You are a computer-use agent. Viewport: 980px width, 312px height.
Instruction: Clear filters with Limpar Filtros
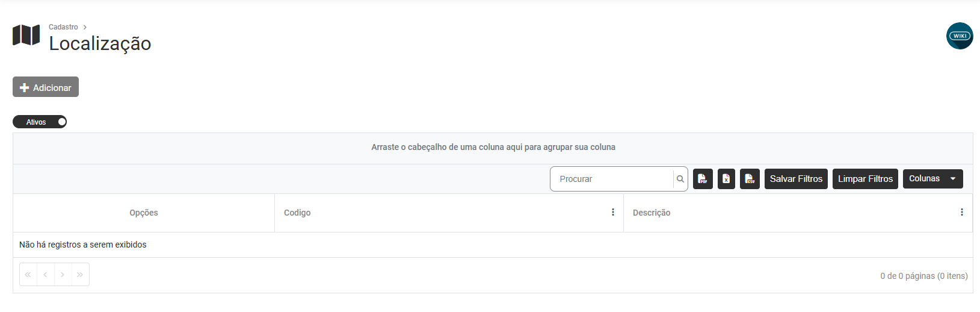pos(865,179)
